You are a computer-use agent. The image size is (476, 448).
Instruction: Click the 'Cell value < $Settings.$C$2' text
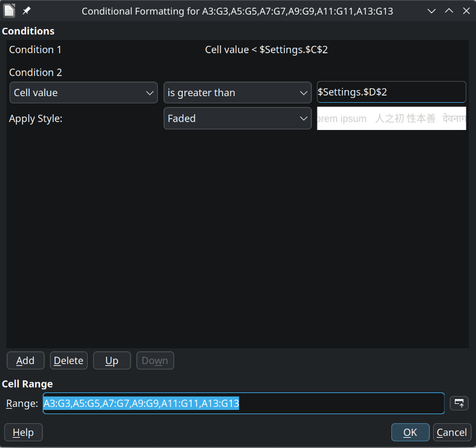click(x=266, y=50)
